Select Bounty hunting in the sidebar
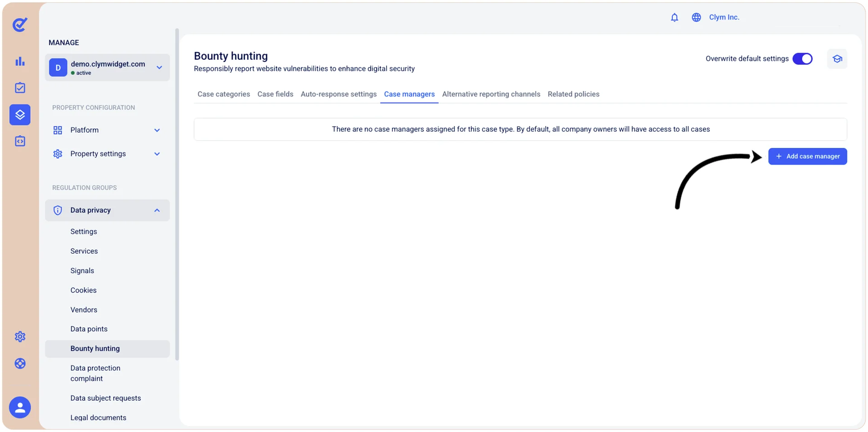Image resolution: width=868 pixels, height=432 pixels. [107, 349]
